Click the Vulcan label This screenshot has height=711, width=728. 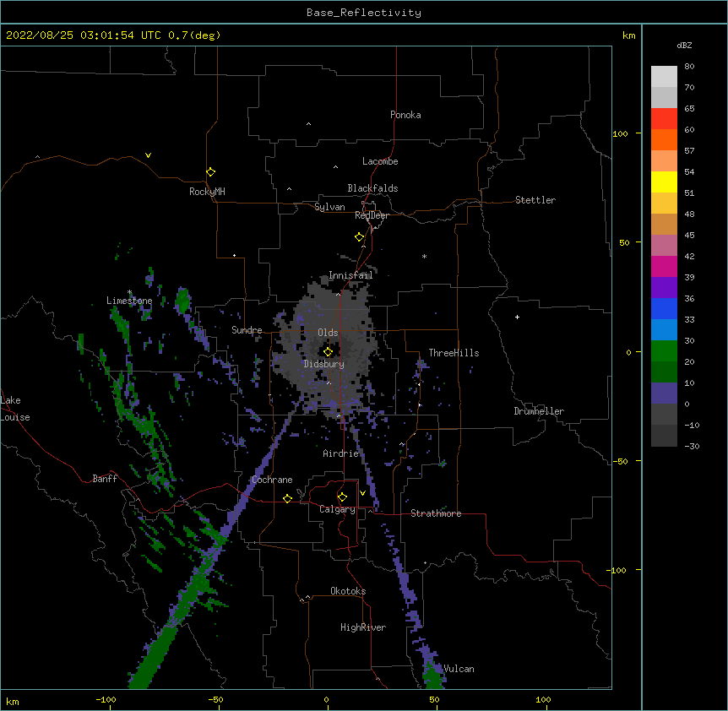tap(459, 669)
